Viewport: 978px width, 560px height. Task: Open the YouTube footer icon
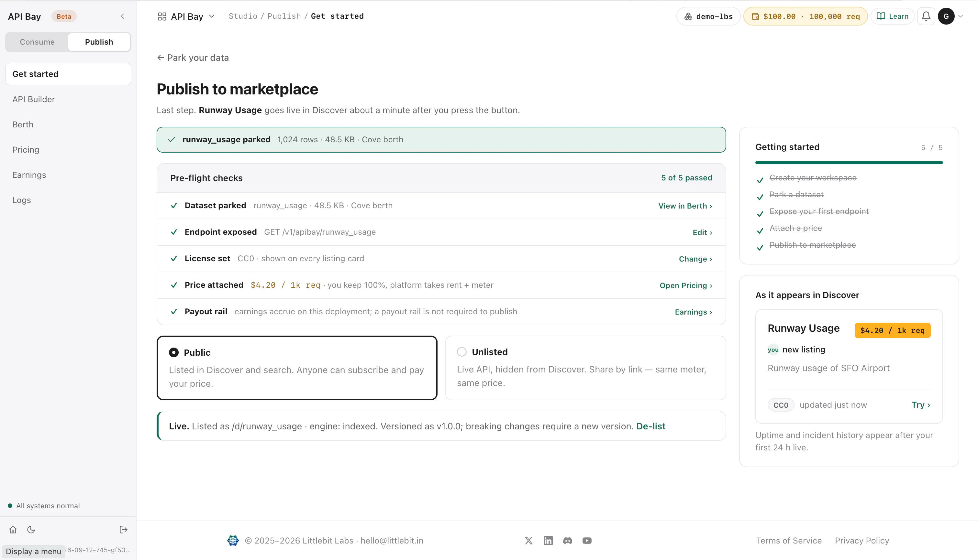587,540
